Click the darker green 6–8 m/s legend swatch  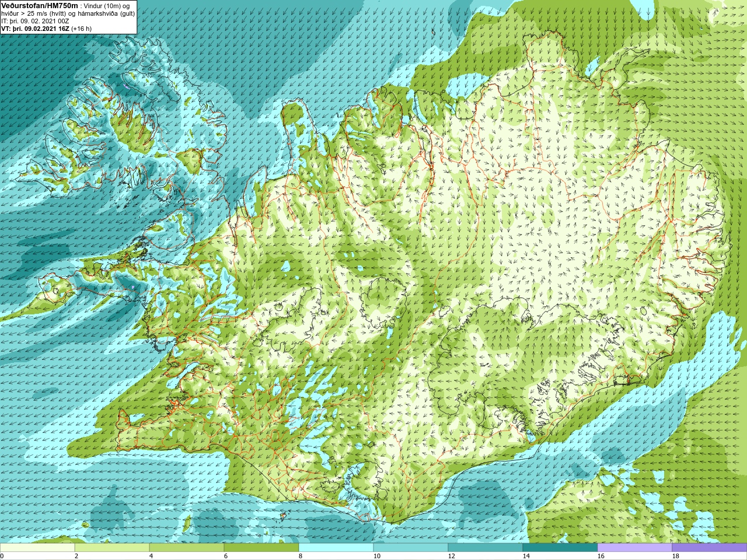point(261,547)
